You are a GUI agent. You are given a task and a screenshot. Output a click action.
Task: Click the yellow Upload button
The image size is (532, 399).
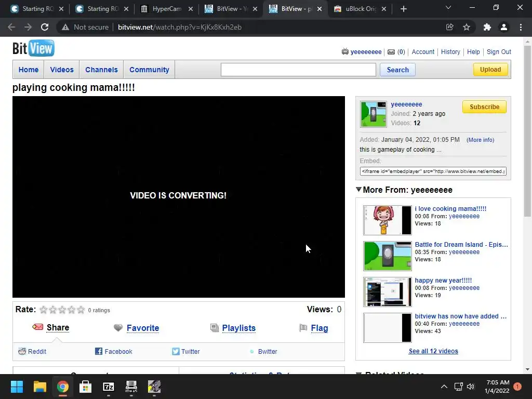click(490, 70)
